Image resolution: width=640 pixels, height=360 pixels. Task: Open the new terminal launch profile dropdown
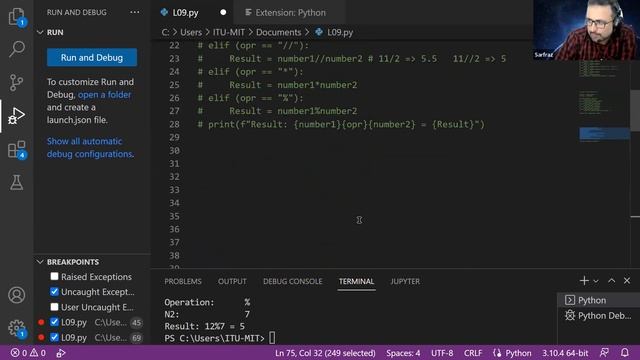596,281
